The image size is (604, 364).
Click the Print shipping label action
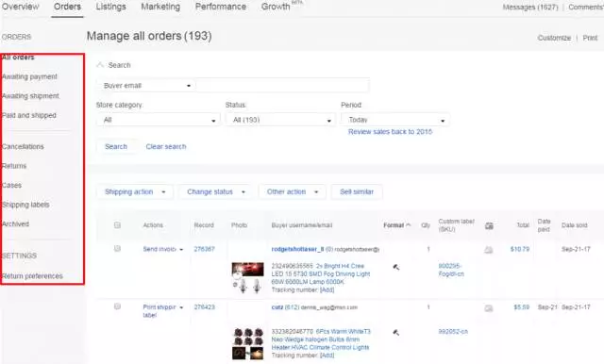[159, 311]
